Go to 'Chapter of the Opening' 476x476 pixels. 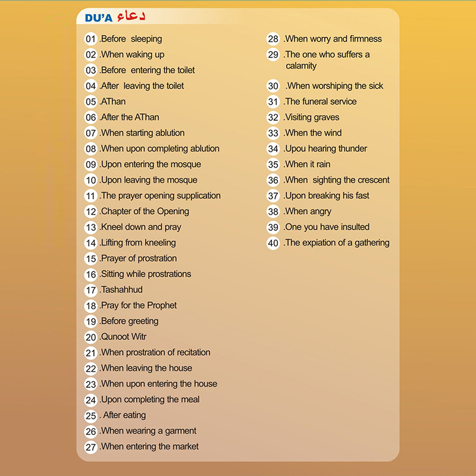145,211
